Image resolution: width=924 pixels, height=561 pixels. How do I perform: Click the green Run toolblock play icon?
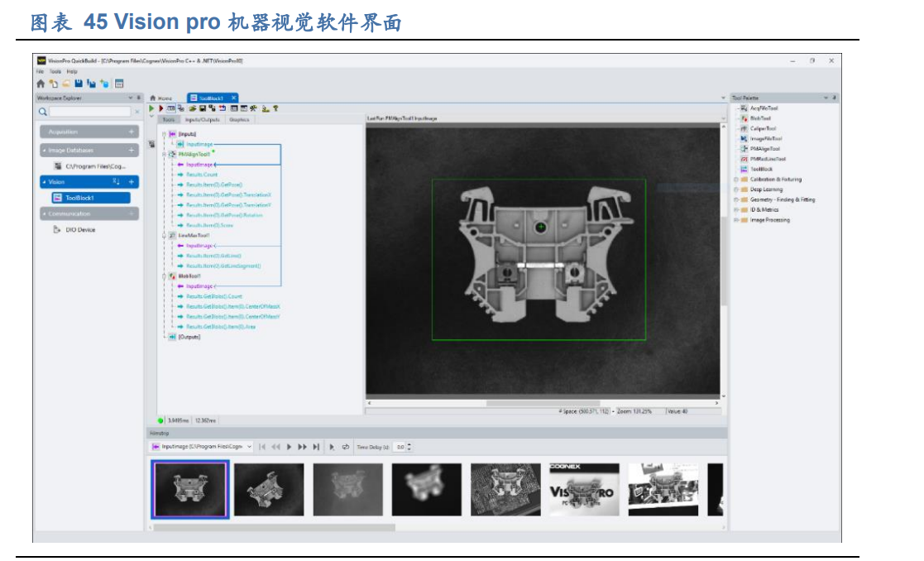click(152, 108)
